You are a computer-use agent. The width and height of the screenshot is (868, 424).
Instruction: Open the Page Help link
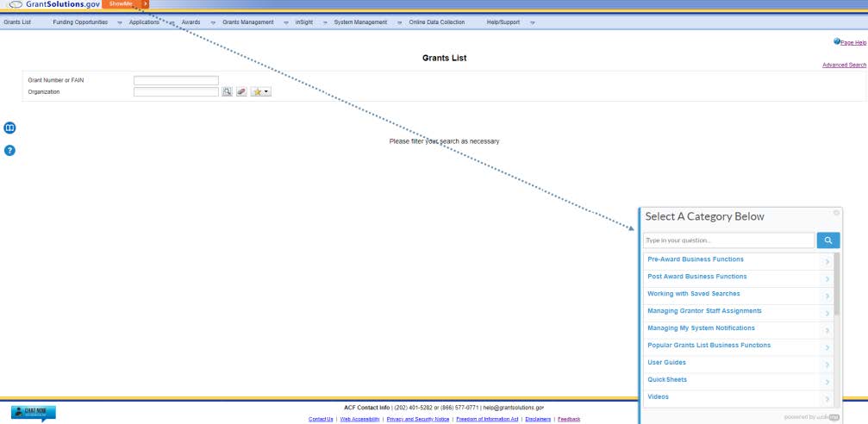tap(852, 42)
